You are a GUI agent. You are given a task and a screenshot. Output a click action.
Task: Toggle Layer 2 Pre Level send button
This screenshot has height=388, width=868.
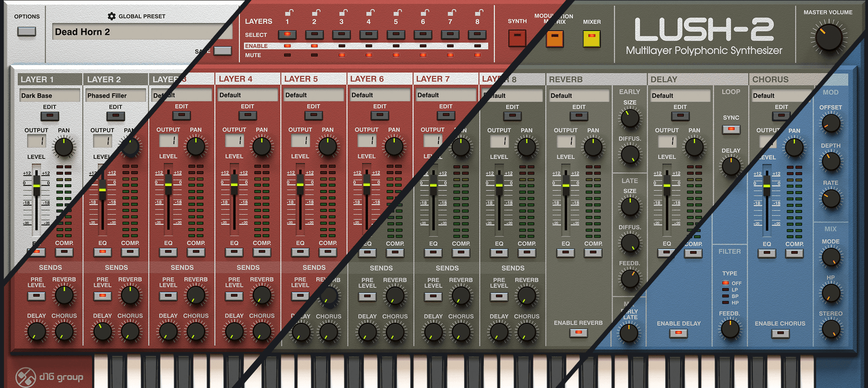coord(102,296)
